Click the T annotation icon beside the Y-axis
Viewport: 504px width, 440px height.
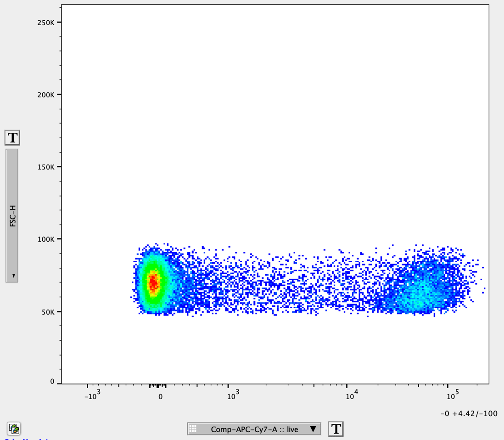click(12, 137)
